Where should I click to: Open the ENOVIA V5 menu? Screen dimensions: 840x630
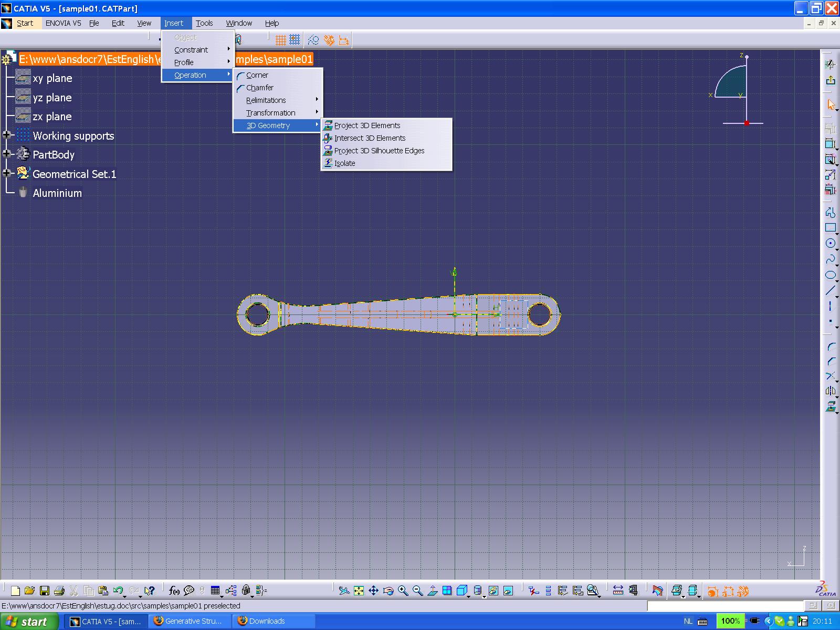(x=63, y=23)
